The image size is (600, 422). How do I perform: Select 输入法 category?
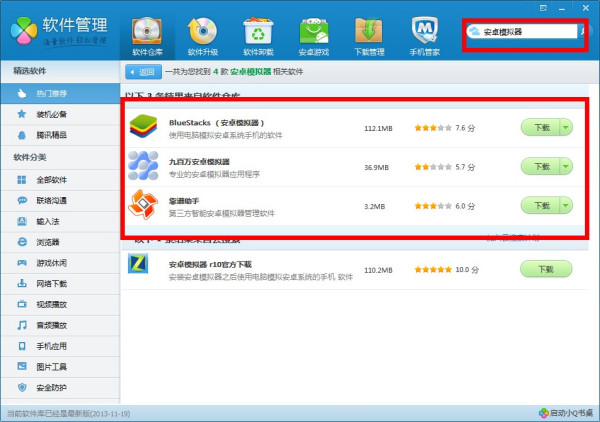[60, 221]
